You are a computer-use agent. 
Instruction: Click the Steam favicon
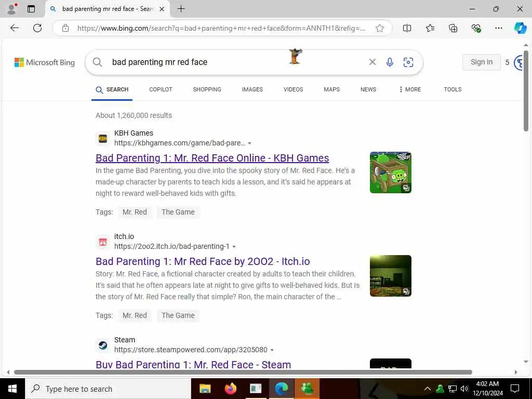[103, 345]
